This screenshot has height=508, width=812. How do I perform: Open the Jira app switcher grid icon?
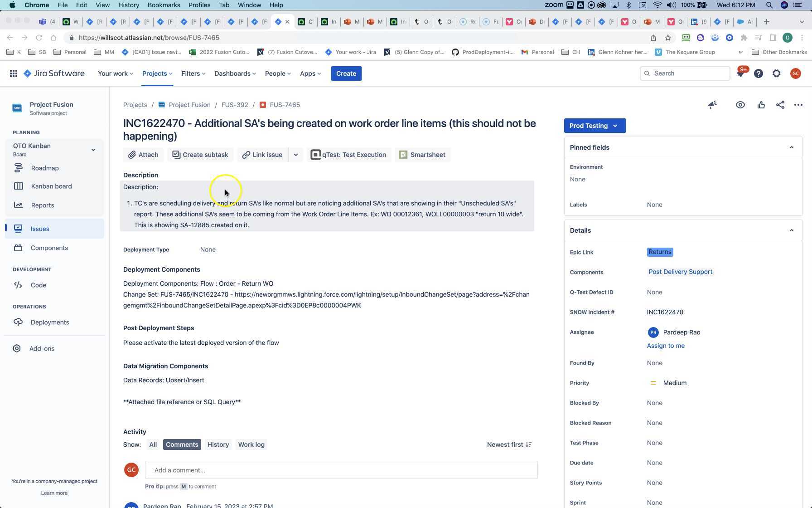[14, 73]
